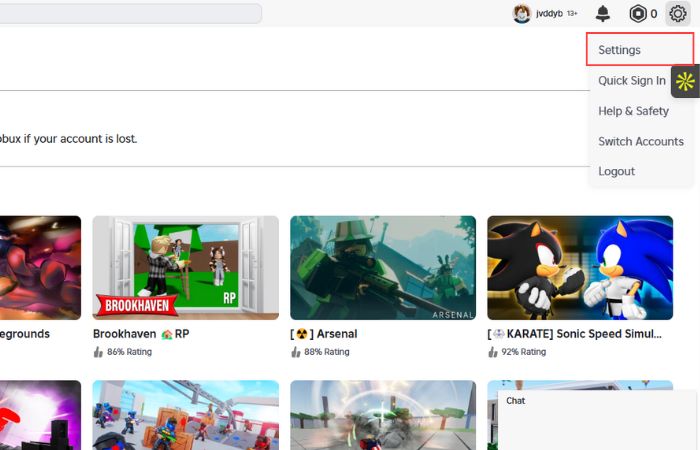Click the thumbs-up icon beside 92% Rating
Screen dimensions: 700x450
tap(492, 352)
